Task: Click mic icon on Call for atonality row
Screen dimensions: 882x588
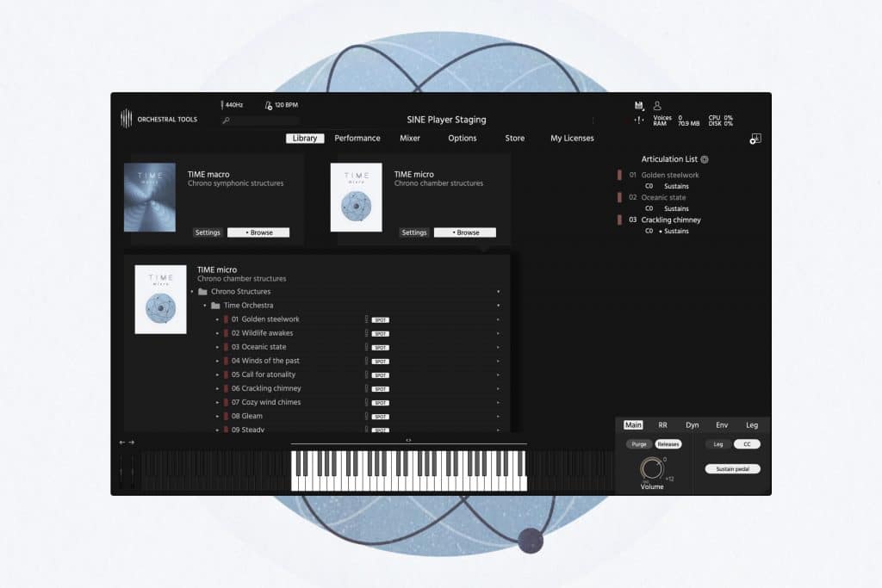Action: coord(366,374)
